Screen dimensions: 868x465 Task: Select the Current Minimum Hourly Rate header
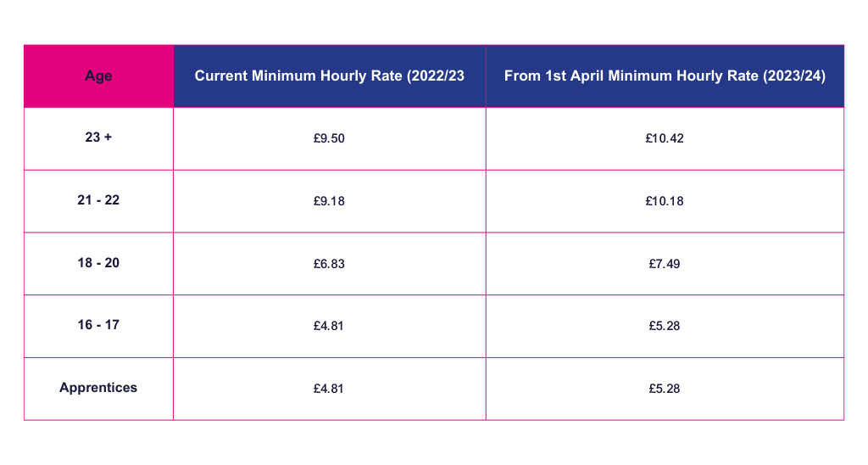click(330, 76)
